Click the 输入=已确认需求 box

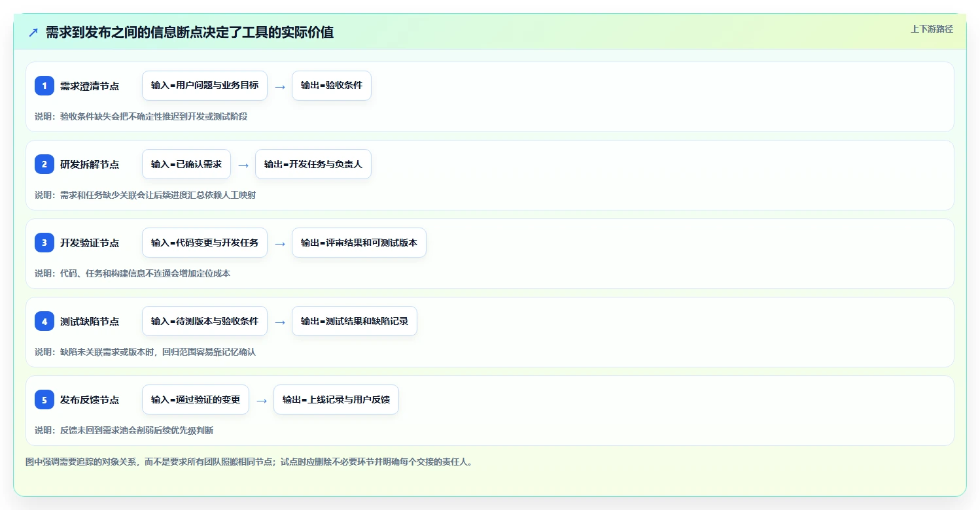point(186,164)
